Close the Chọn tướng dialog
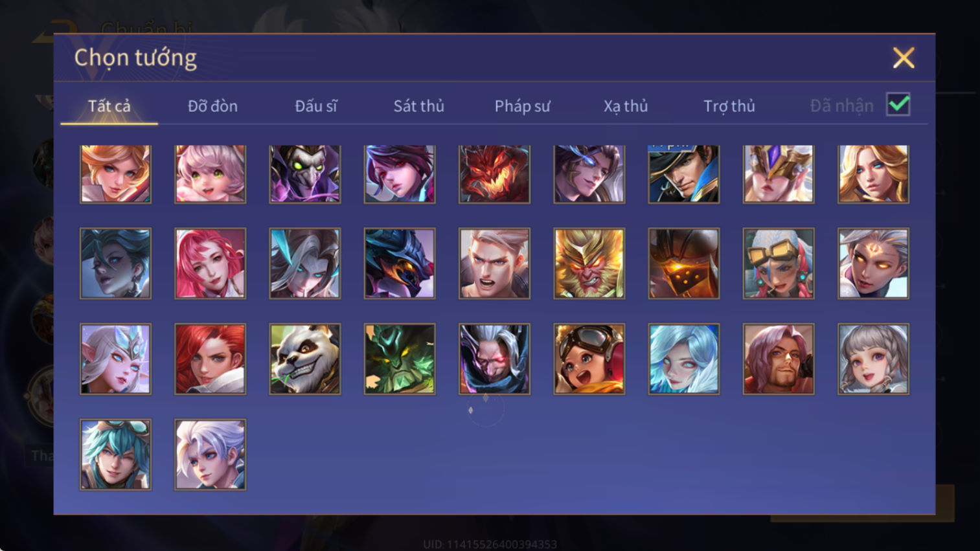This screenshot has height=551, width=980. pos(904,58)
